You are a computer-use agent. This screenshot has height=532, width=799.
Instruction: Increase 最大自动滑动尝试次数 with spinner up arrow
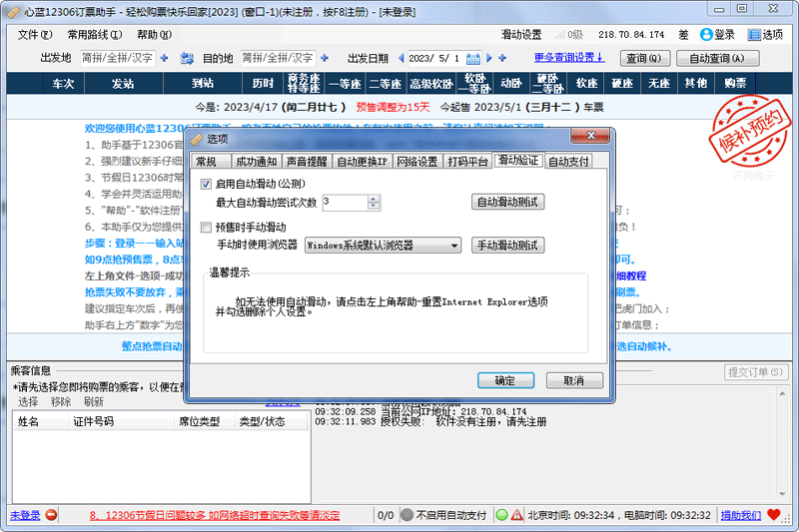(374, 199)
